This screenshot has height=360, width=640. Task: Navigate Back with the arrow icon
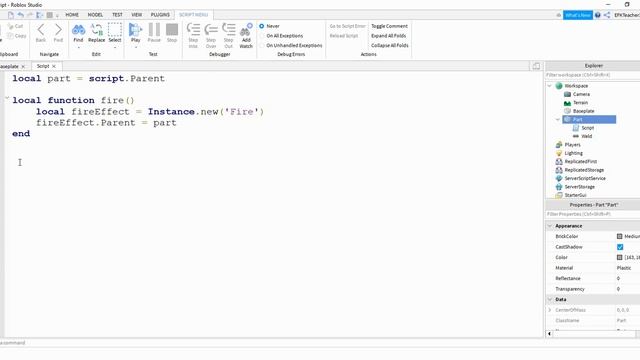click(x=41, y=29)
